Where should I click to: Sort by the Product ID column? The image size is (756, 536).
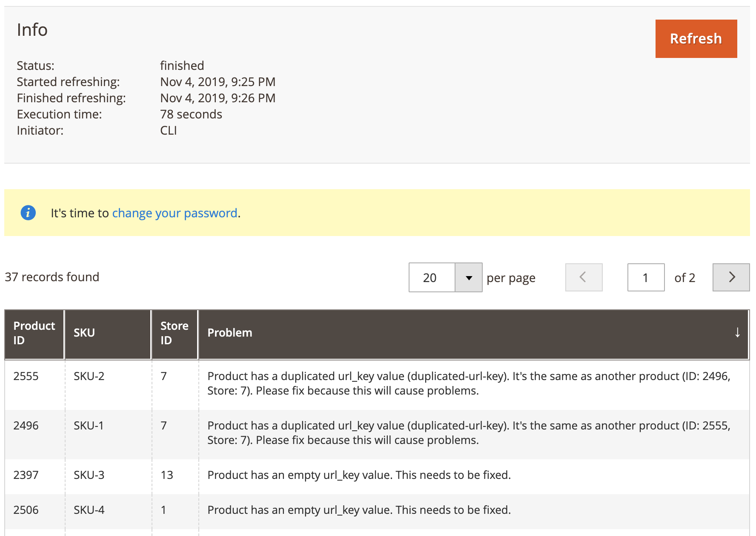(34, 334)
